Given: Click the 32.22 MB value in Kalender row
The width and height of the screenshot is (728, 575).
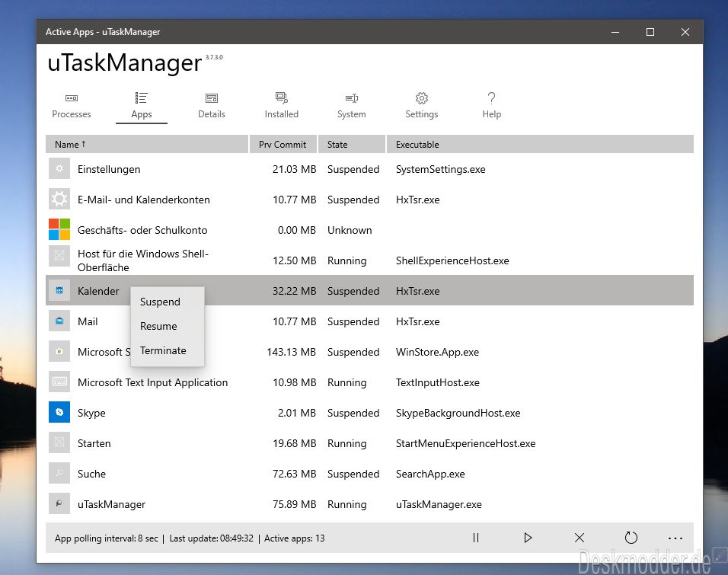Looking at the screenshot, I should [295, 291].
